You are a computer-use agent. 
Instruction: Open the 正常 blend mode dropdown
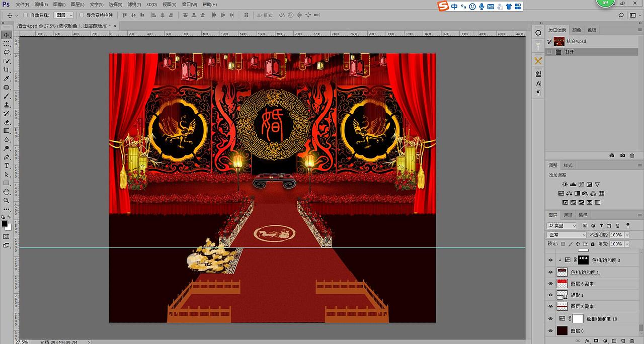coord(567,235)
